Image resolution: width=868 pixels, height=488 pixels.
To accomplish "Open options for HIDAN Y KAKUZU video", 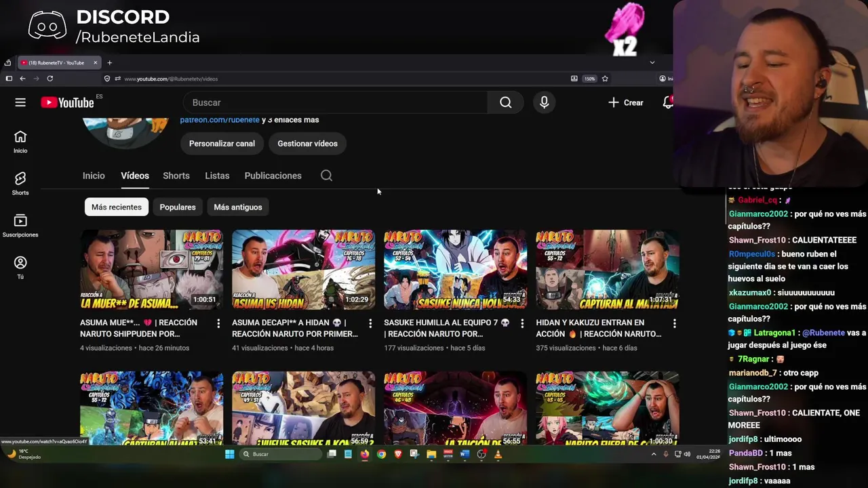I will (x=674, y=324).
